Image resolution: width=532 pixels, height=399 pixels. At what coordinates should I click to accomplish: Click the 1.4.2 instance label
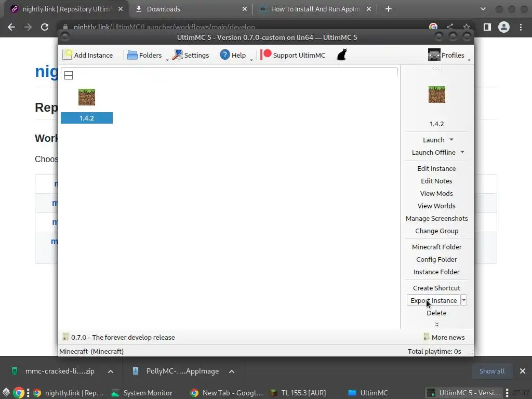click(87, 118)
